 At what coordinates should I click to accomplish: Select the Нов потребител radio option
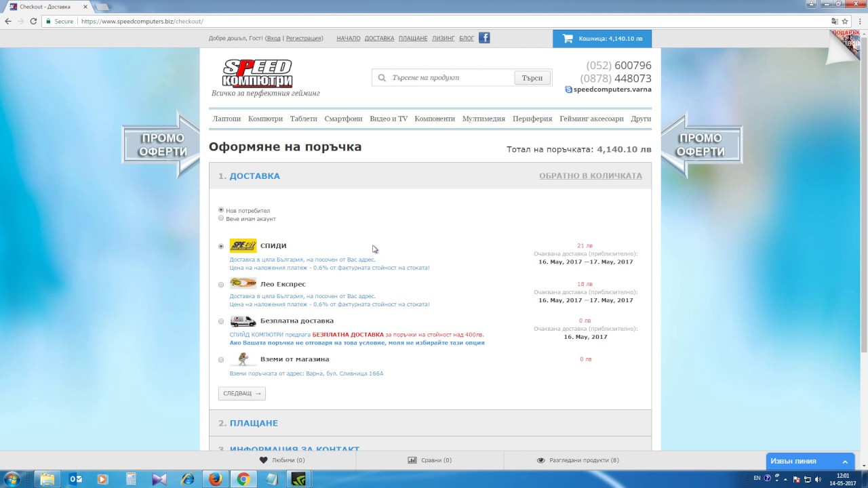(x=221, y=210)
